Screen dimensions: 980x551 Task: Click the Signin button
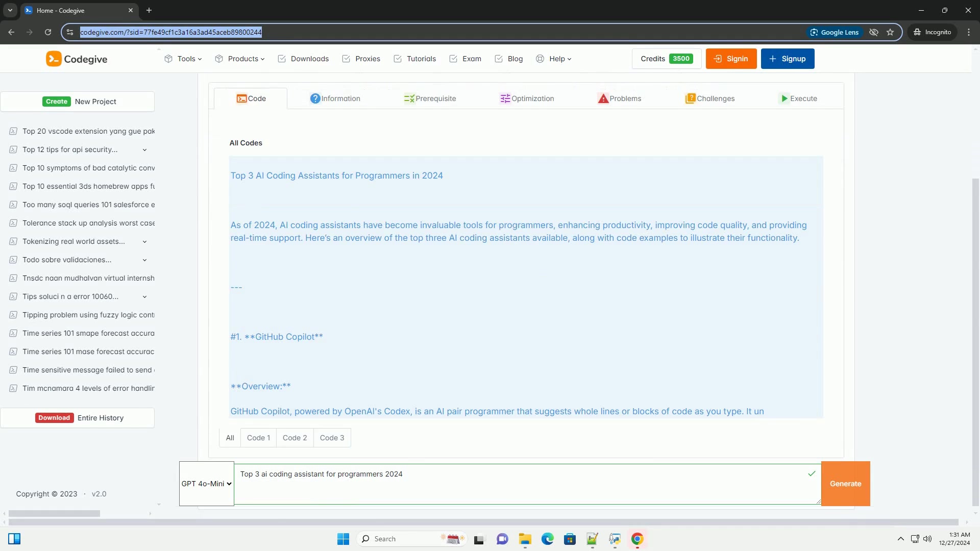point(731,59)
